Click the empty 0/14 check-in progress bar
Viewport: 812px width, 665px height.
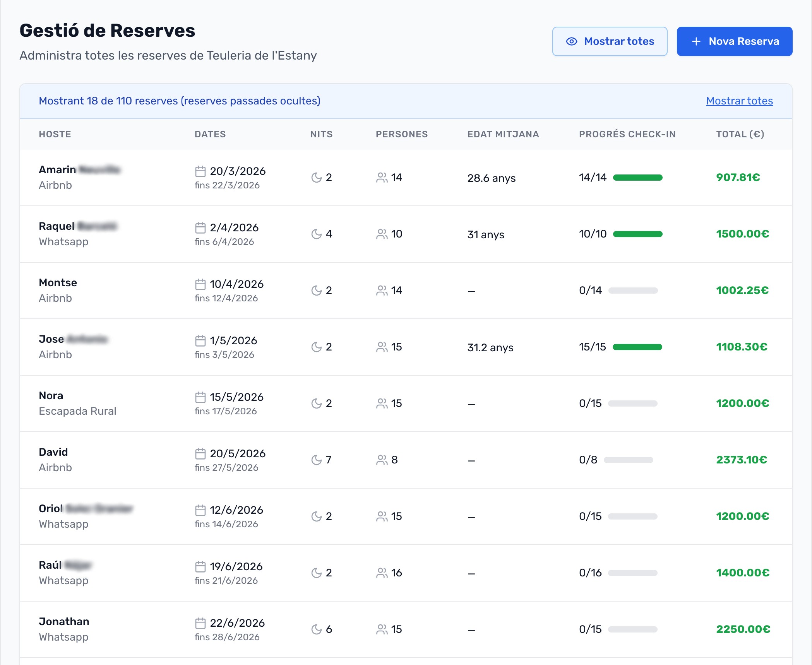pyautogui.click(x=633, y=291)
